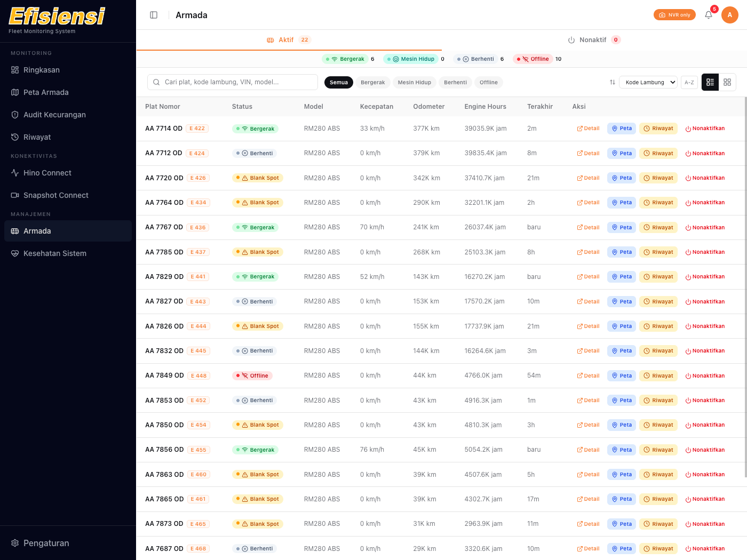747x560 pixels.
Task: Filter list by Offline chip
Action: (488, 82)
